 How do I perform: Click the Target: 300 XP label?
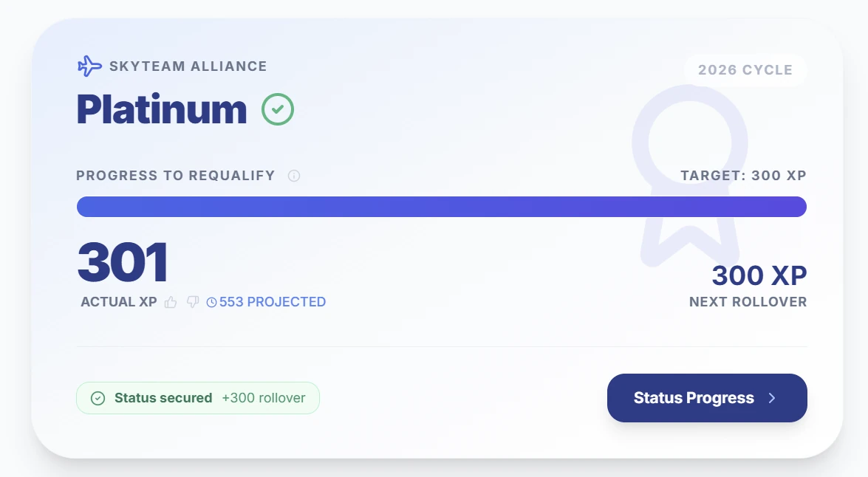tap(742, 176)
